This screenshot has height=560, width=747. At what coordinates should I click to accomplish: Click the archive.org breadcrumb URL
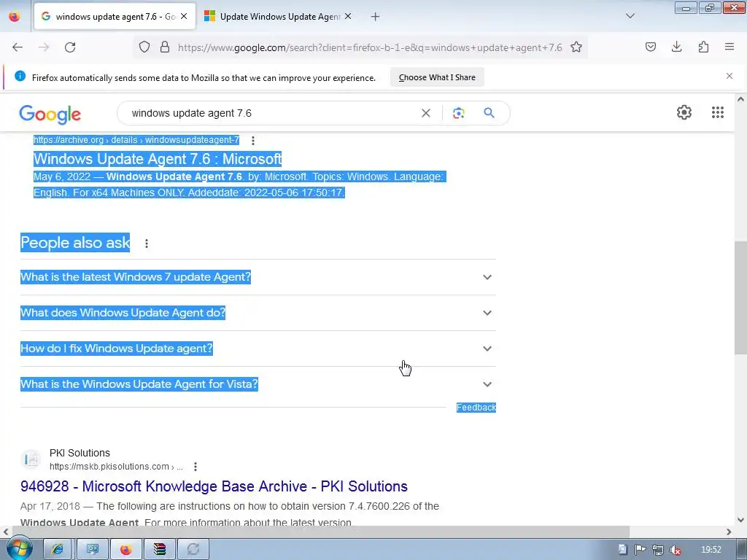[136, 140]
